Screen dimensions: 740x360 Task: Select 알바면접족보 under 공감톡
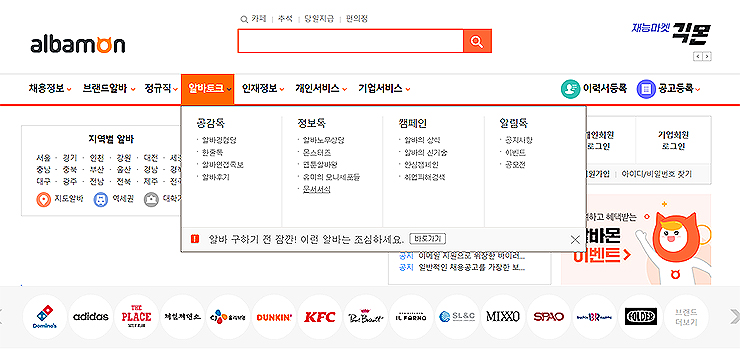(x=223, y=165)
